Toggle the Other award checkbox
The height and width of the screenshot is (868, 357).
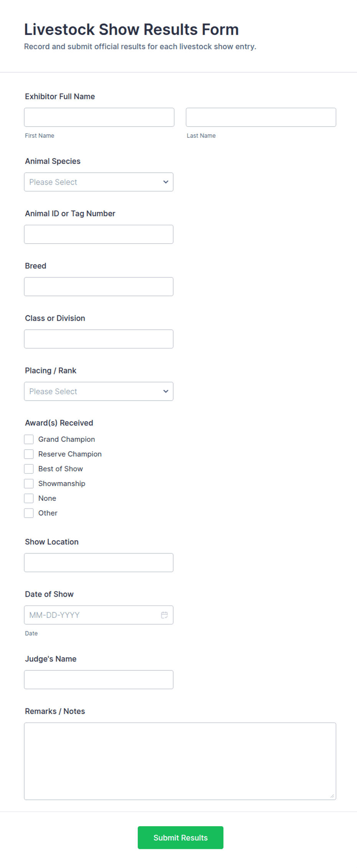[x=29, y=513]
